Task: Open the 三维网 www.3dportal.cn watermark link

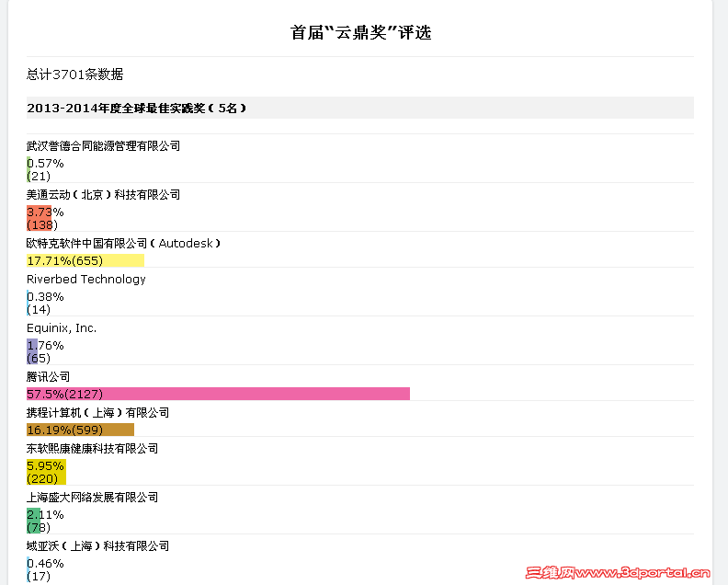Action: pos(618,573)
